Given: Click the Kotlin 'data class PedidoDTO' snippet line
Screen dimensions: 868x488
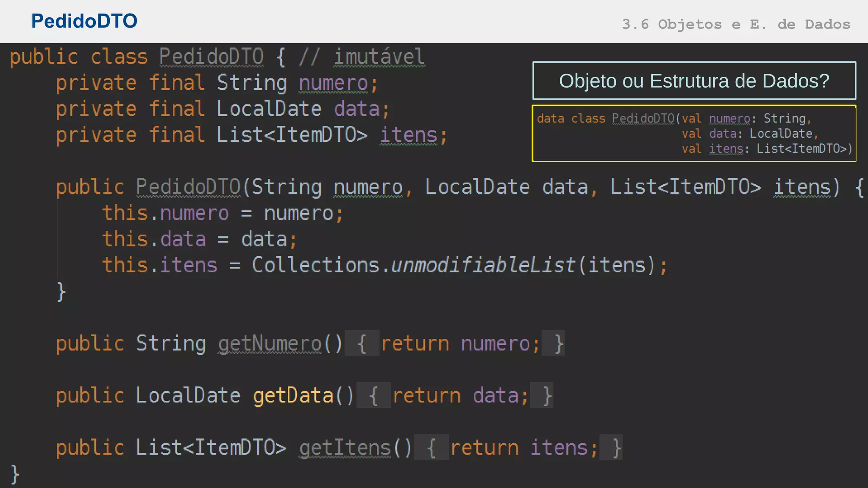Looking at the screenshot, I should point(674,118).
